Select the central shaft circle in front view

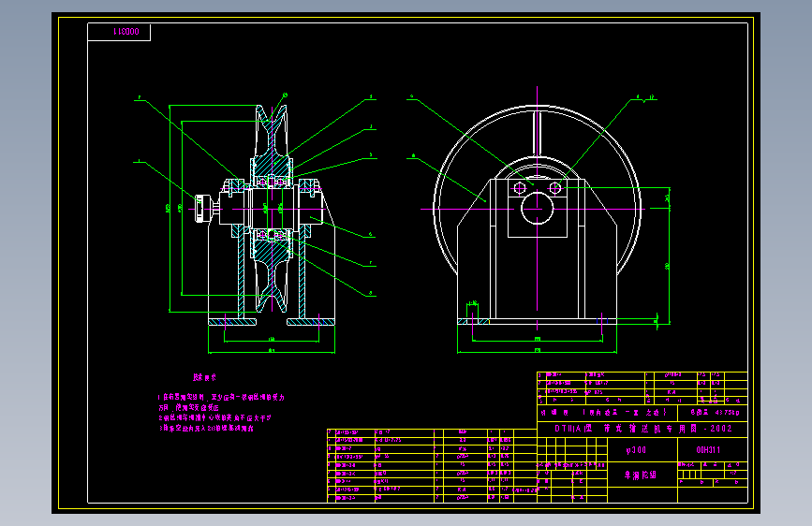pyautogui.click(x=537, y=208)
